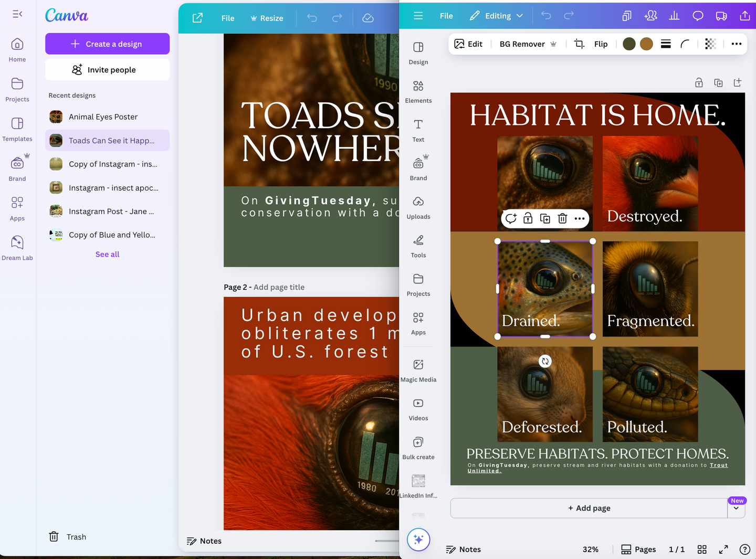Toggle grid view in bottom bar
This screenshot has width=756, height=559.
[x=702, y=550]
